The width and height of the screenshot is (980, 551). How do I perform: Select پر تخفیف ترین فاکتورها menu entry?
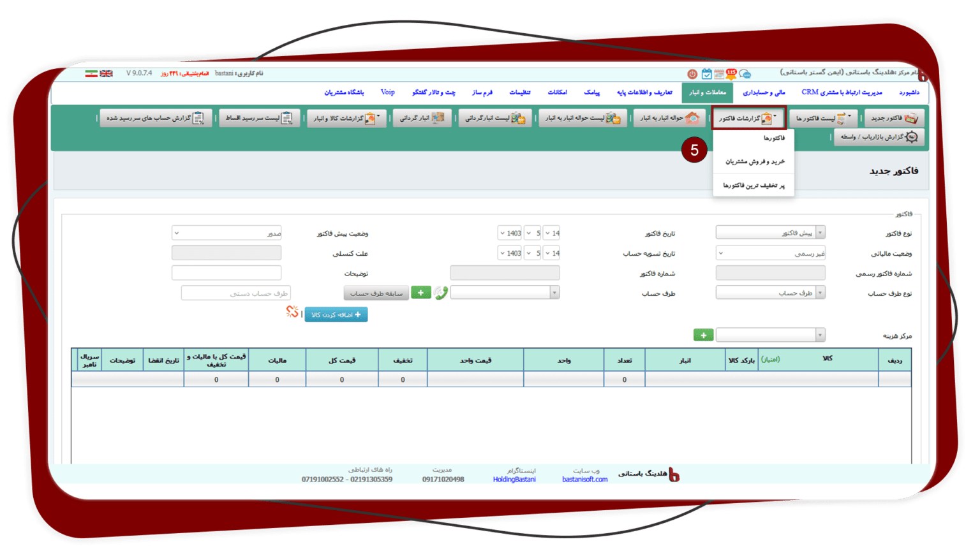click(754, 185)
